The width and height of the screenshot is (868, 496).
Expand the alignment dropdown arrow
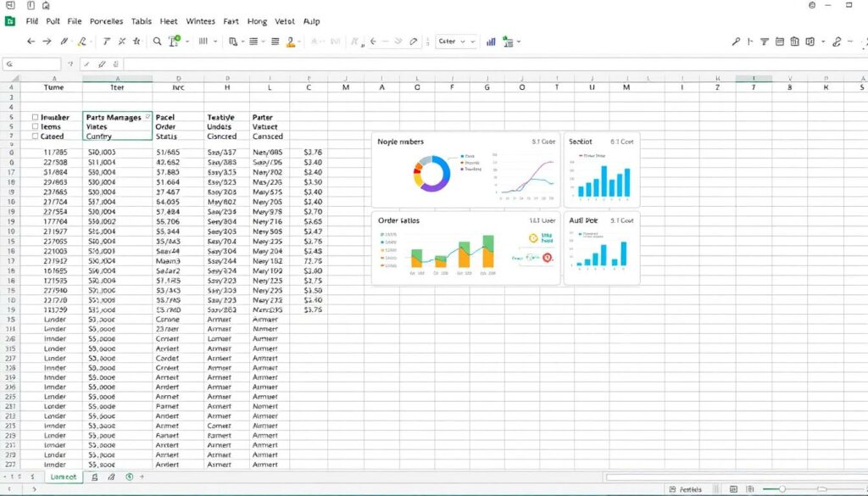[x=263, y=42]
